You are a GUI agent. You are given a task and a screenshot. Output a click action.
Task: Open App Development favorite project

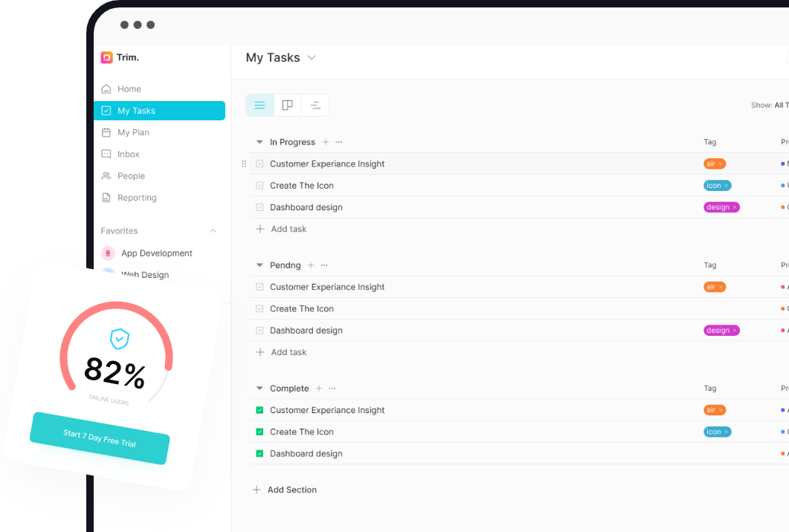pyautogui.click(x=156, y=253)
